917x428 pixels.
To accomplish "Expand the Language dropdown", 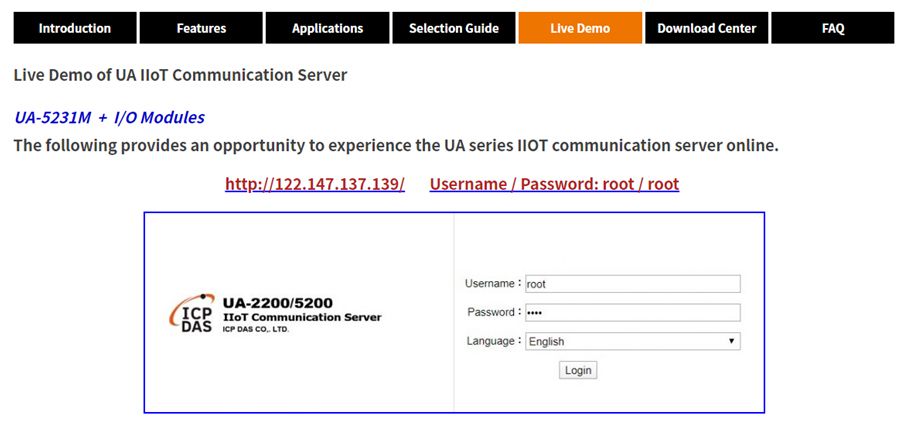I will (x=633, y=341).
